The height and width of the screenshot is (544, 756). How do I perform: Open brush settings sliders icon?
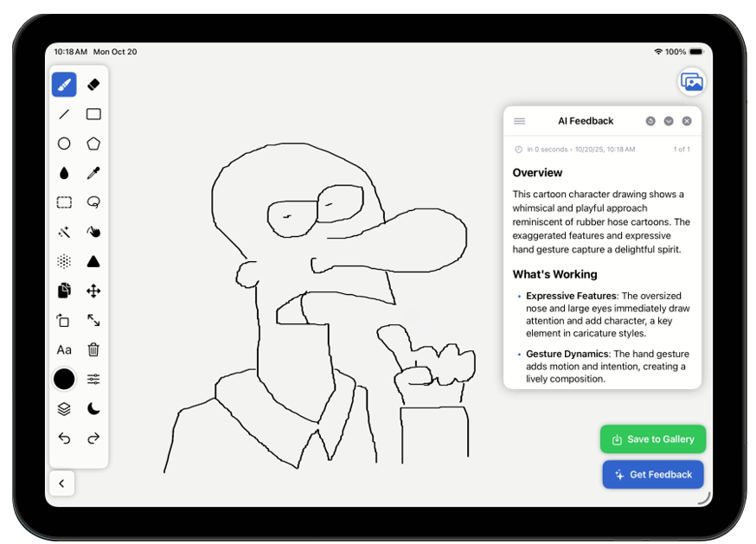pos(93,379)
